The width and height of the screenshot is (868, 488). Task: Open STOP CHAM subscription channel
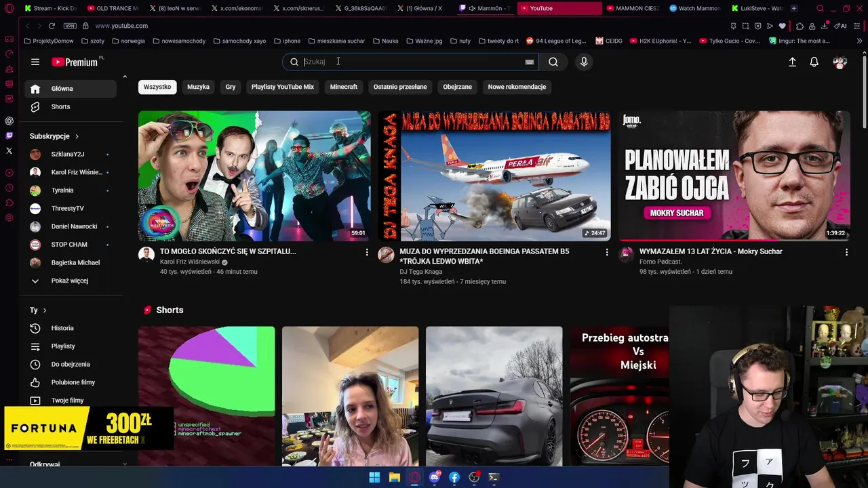pyautogui.click(x=71, y=245)
